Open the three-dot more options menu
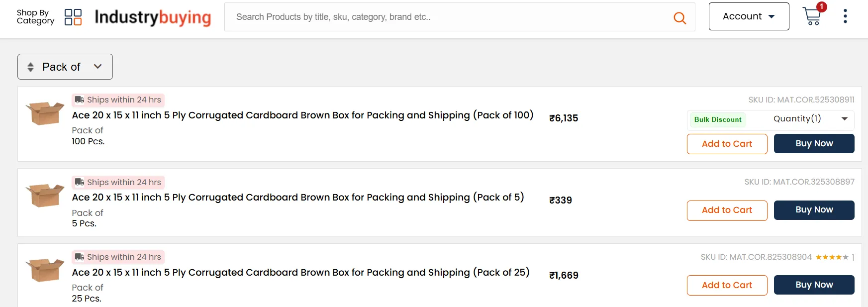868x307 pixels. coord(845,16)
